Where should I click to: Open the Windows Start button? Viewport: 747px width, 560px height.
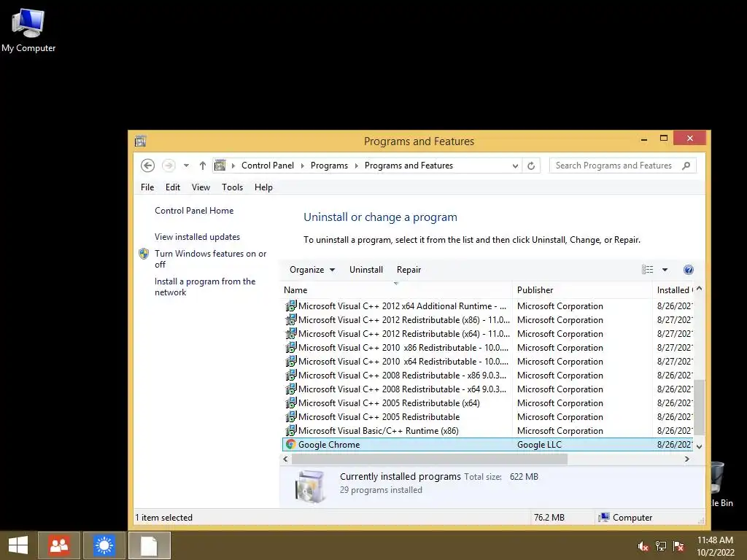tap(18, 545)
